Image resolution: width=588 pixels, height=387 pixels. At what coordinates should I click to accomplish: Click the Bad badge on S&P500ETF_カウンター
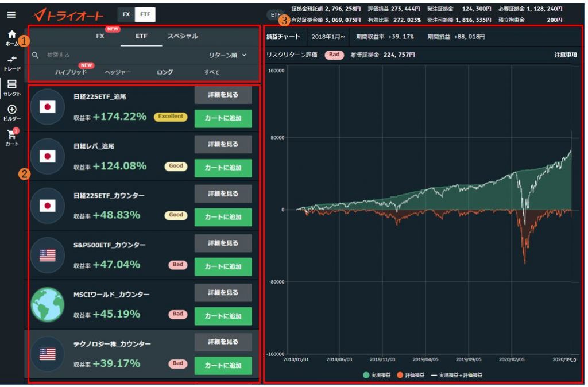178,265
